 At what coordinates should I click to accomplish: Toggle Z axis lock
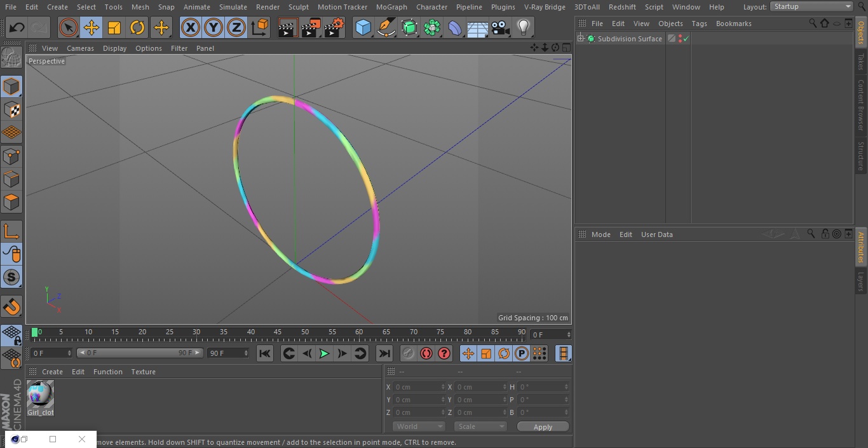236,28
